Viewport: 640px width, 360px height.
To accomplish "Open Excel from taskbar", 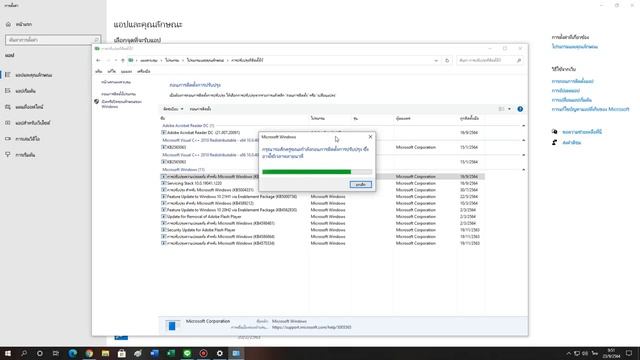I will [x=171, y=353].
